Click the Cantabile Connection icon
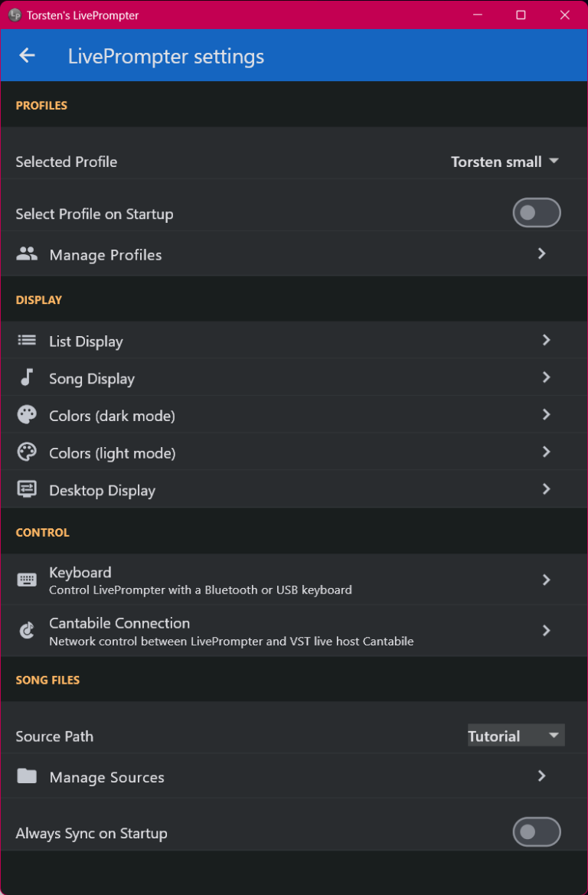Viewport: 588px width, 895px height. [x=25, y=630]
